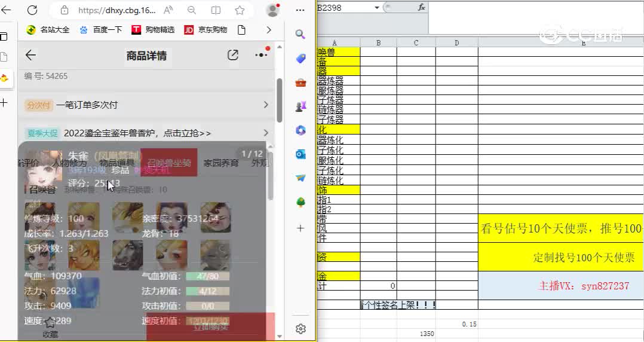Select the dark gray wolf pet thumbnail
Image resolution: width=644 pixels, height=342 pixels.
127,255
